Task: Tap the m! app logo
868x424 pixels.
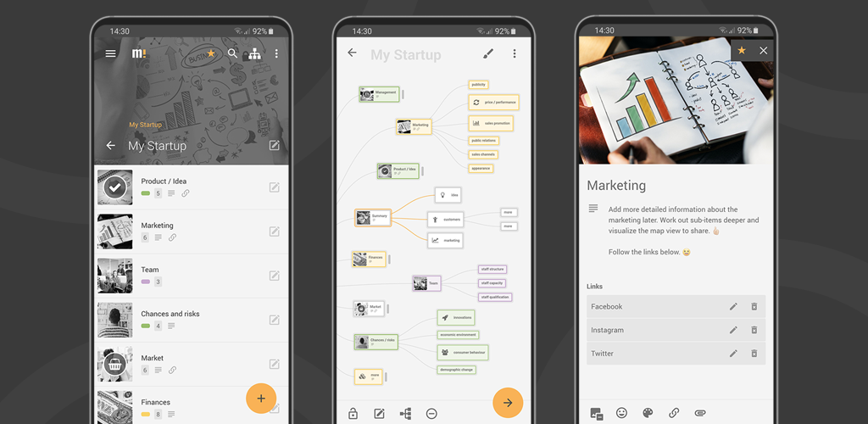Action: [x=139, y=53]
